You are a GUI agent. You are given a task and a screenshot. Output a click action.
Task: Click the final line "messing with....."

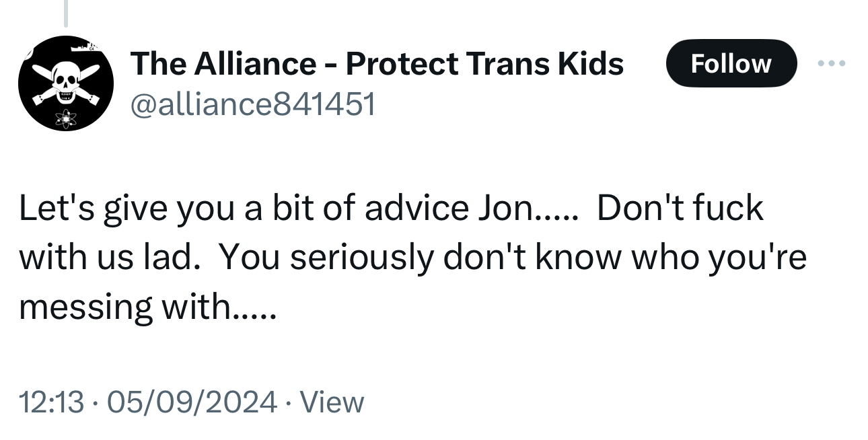pyautogui.click(x=147, y=307)
